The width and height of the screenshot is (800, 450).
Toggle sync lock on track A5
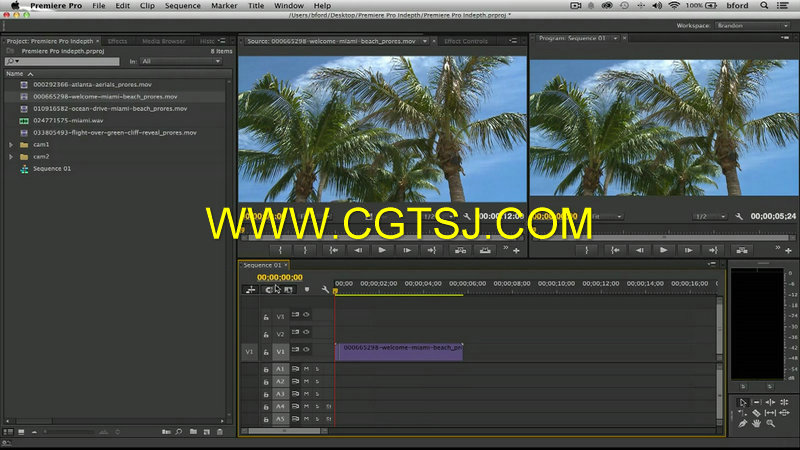pyautogui.click(x=295, y=419)
